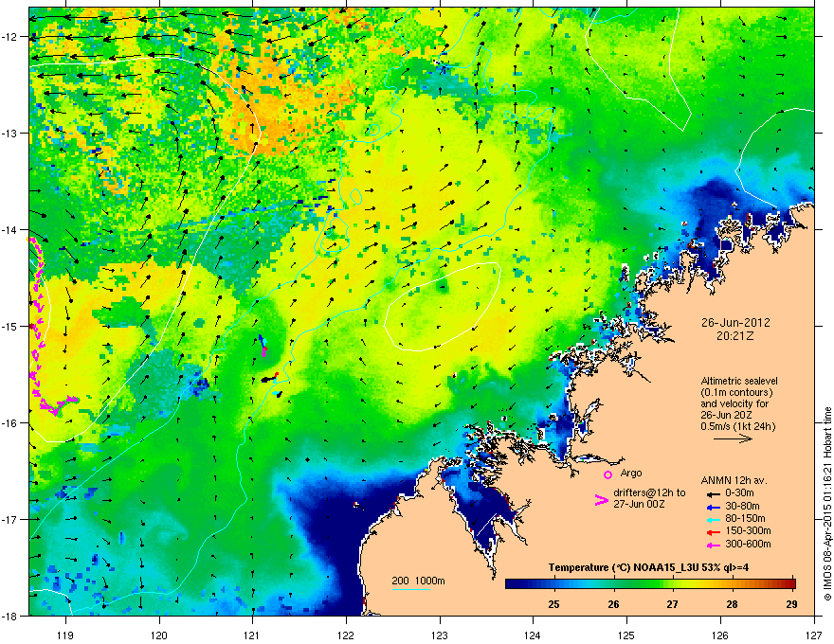Viewport: 834px width, 644px height.
Task: Click longitude label '122' on the axis
Action: tap(346, 635)
